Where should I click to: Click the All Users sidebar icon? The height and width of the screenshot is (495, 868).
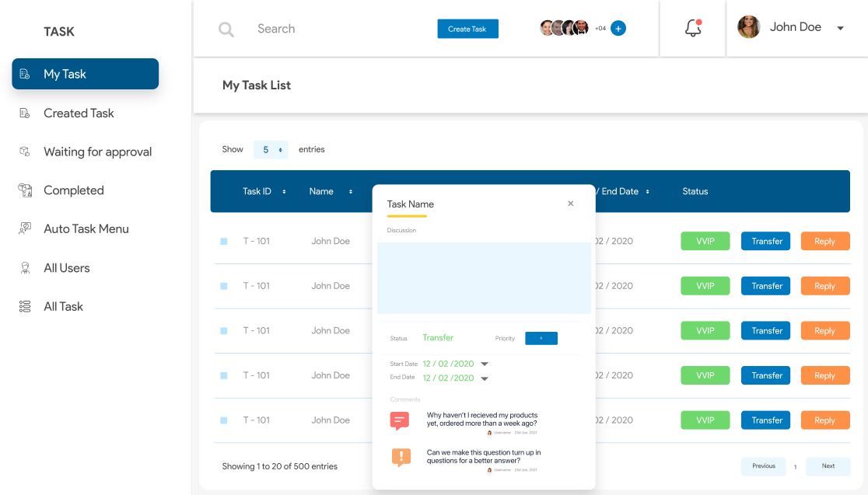(x=24, y=267)
